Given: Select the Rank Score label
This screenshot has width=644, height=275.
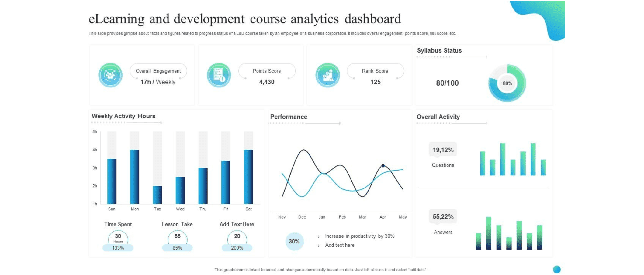Looking at the screenshot, I should [375, 71].
